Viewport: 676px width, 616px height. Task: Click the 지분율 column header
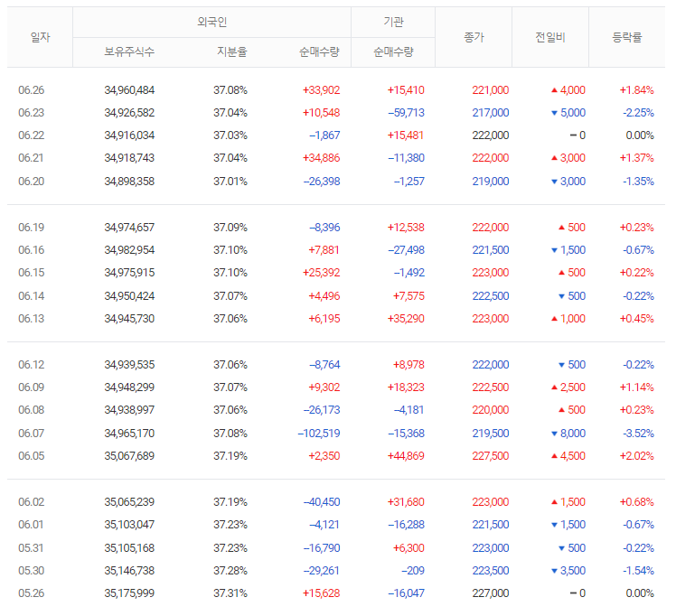tap(231, 52)
